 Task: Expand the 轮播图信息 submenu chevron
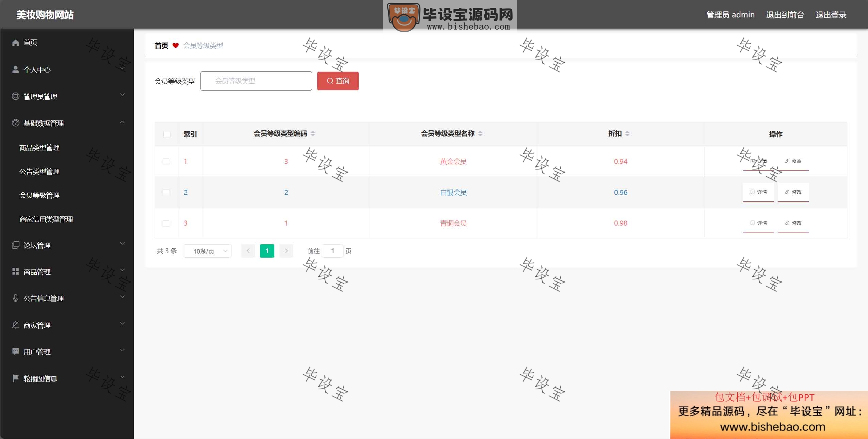(x=123, y=377)
